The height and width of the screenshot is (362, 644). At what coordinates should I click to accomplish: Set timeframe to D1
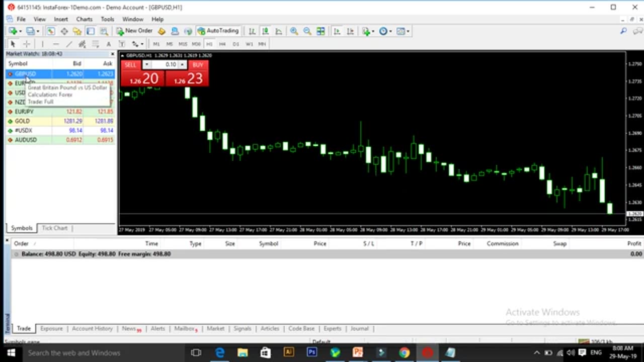(x=236, y=44)
